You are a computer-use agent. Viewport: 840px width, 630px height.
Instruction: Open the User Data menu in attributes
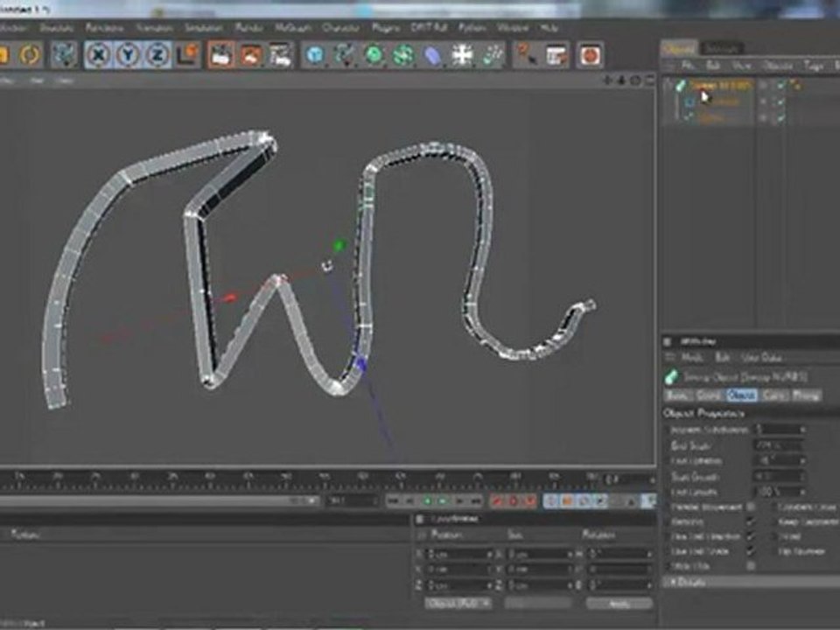tap(761, 357)
